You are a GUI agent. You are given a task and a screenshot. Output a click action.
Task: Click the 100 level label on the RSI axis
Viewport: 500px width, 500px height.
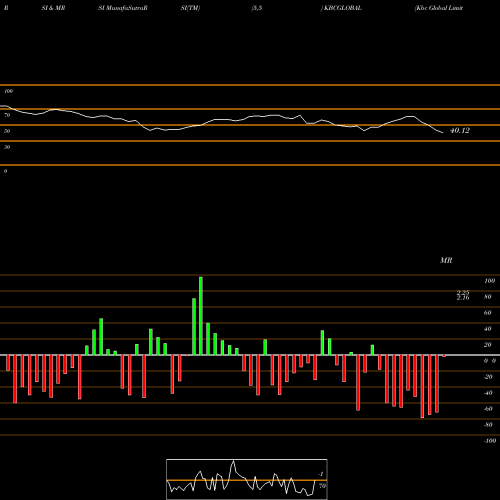(8, 91)
